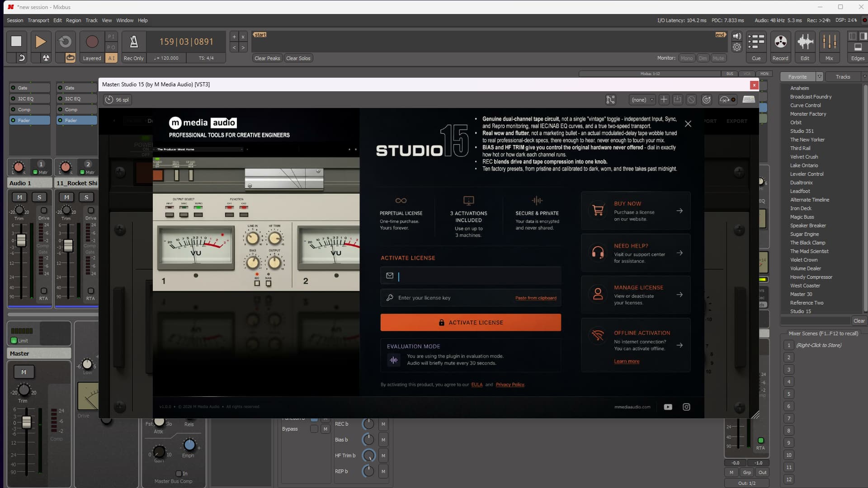The height and width of the screenshot is (488, 868).
Task: Open Offline Activation card
Action: click(636, 345)
